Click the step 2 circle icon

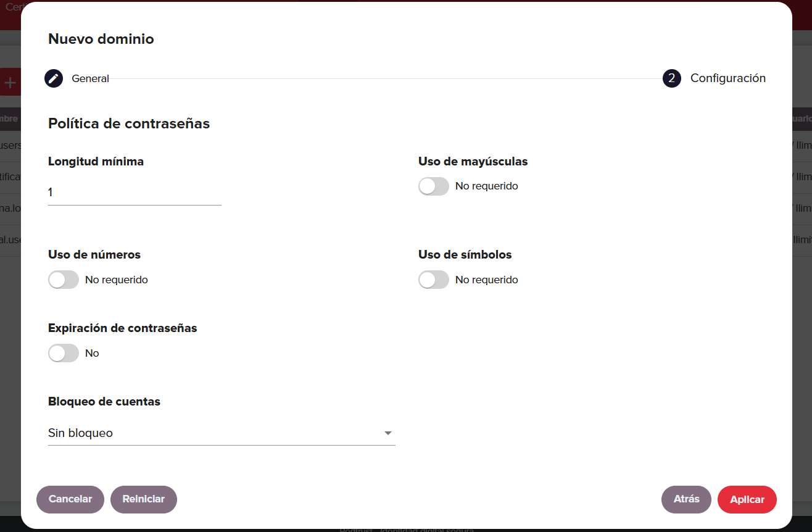click(672, 78)
